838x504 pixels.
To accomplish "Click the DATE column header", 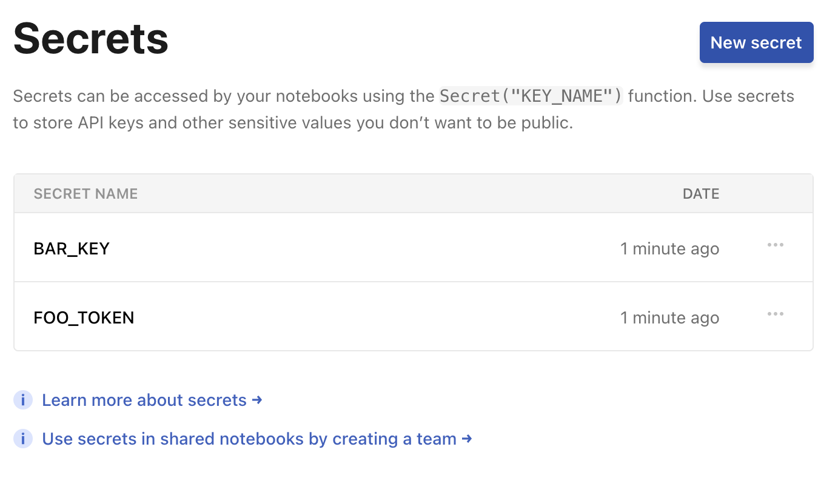I will click(x=701, y=193).
